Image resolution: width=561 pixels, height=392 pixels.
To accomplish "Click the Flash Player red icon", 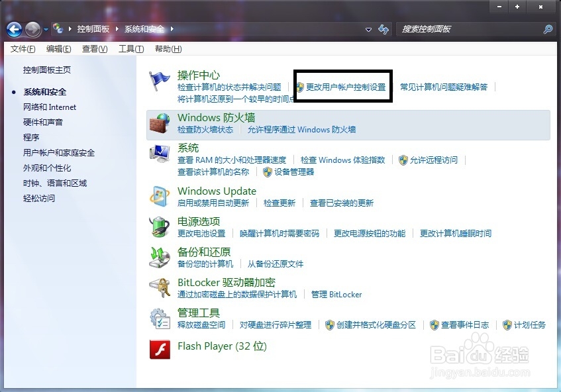I will (x=160, y=349).
